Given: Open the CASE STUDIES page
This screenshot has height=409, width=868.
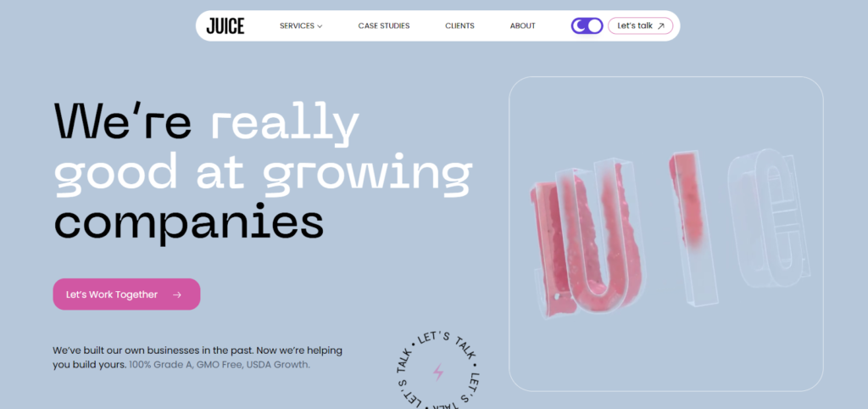Looking at the screenshot, I should (384, 25).
